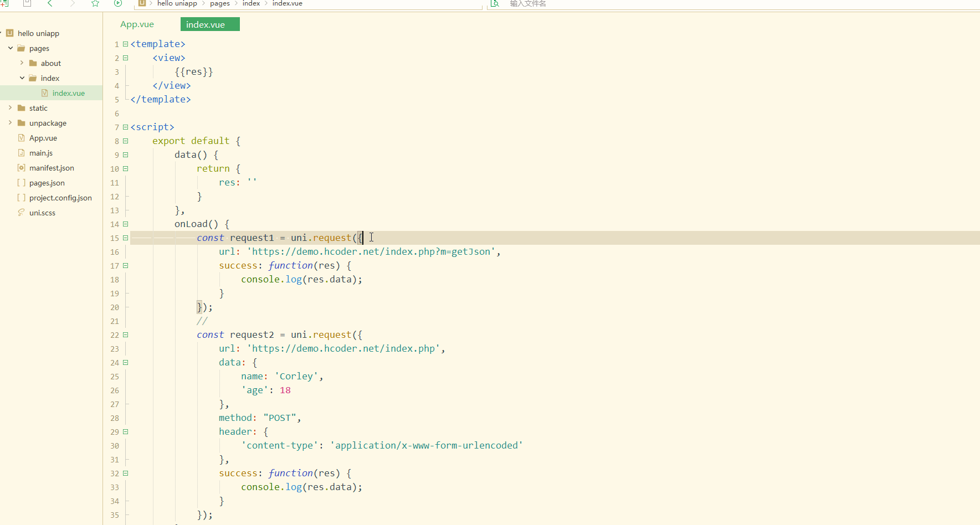
Task: Fold header object at line 29
Action: tap(126, 432)
